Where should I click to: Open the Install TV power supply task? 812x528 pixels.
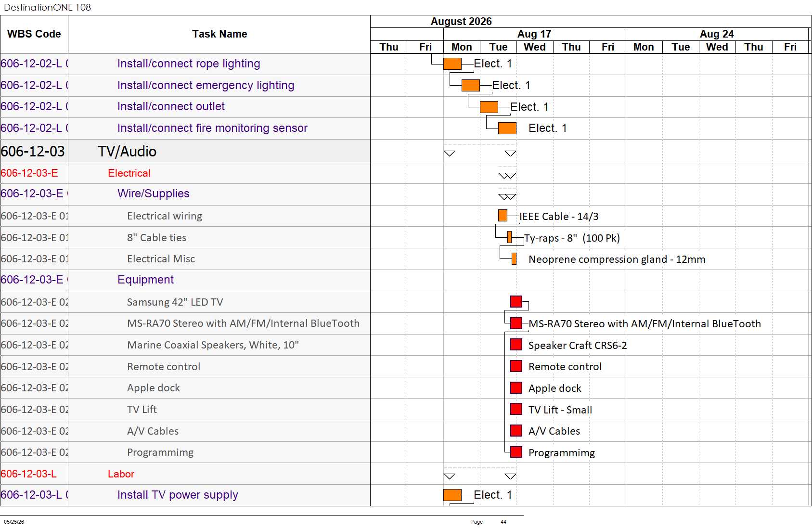click(178, 495)
